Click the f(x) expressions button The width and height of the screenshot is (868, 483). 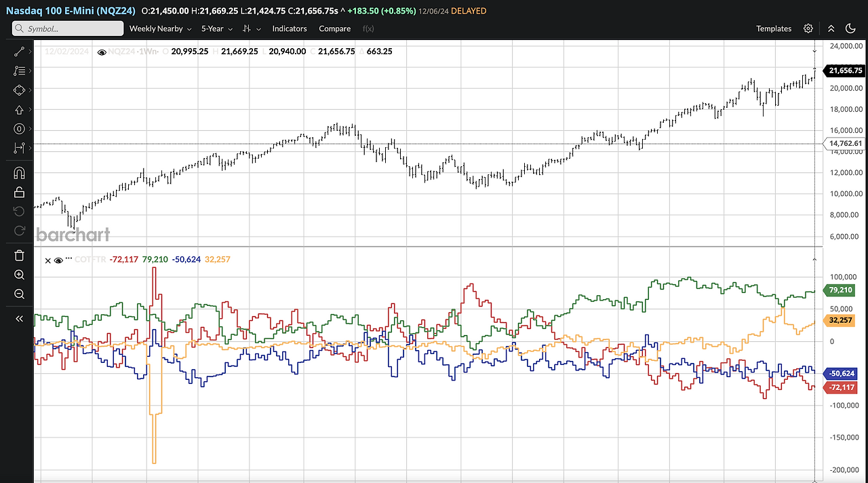point(369,28)
